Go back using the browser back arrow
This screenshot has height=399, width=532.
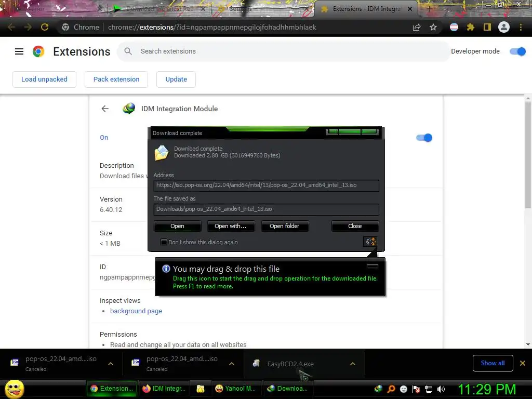[x=11, y=27]
